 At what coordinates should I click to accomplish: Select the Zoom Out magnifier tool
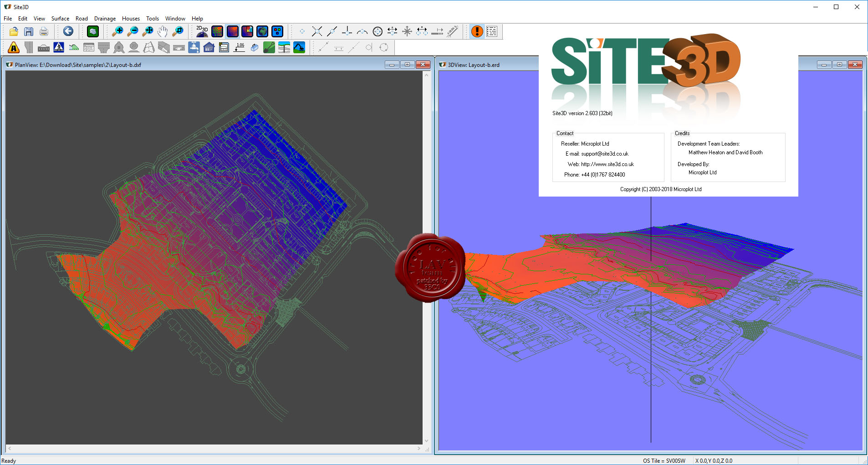pyautogui.click(x=133, y=31)
